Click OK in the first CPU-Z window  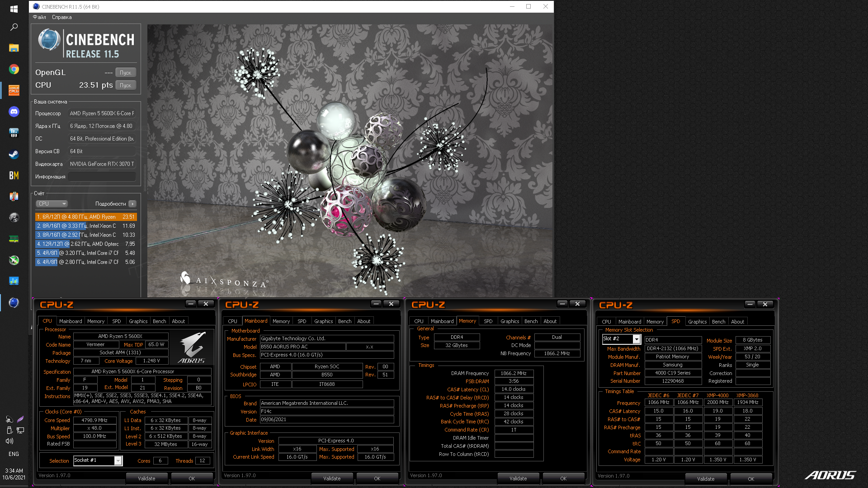[x=192, y=479]
